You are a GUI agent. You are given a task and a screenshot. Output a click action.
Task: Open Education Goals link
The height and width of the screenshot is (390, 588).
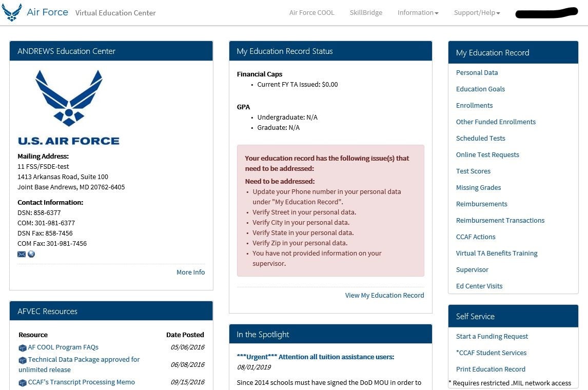click(x=480, y=89)
